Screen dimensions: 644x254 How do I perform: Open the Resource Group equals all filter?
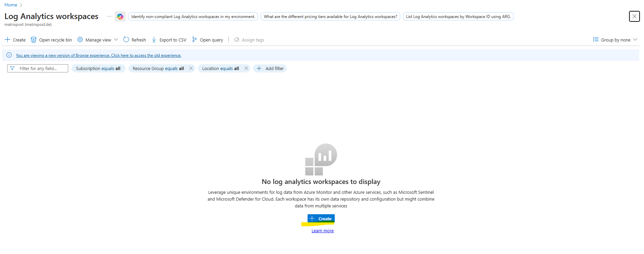158,68
